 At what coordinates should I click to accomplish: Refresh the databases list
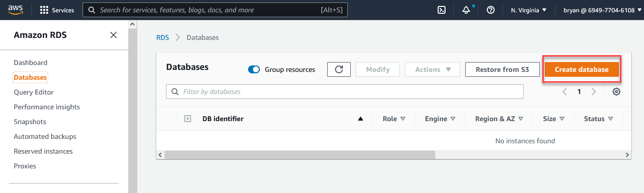[x=339, y=69]
